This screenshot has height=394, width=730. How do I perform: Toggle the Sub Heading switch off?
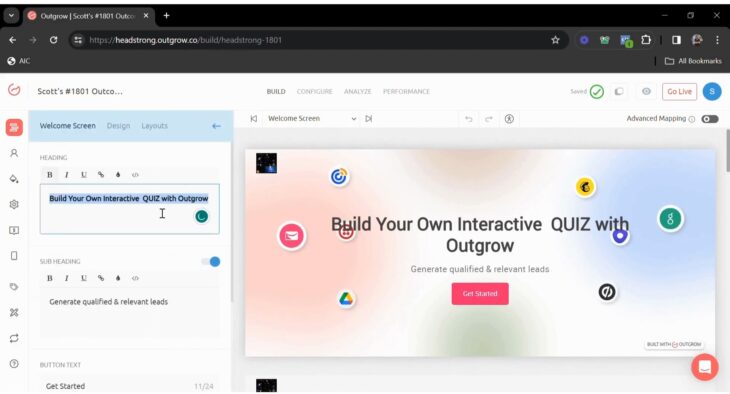point(211,262)
